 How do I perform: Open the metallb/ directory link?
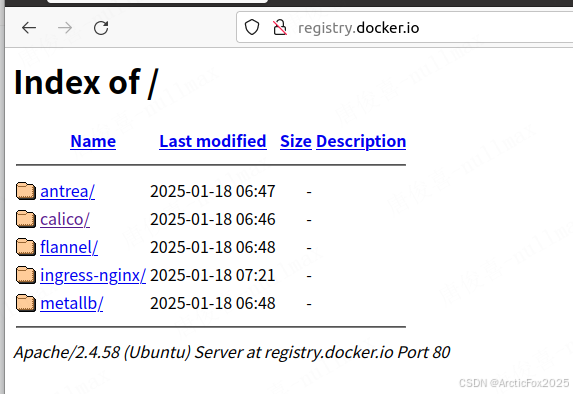(x=71, y=303)
